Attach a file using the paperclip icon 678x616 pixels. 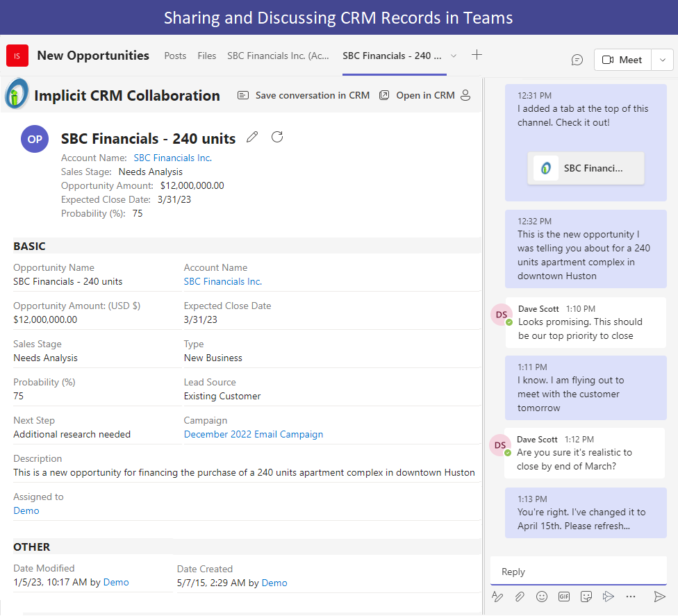click(520, 597)
